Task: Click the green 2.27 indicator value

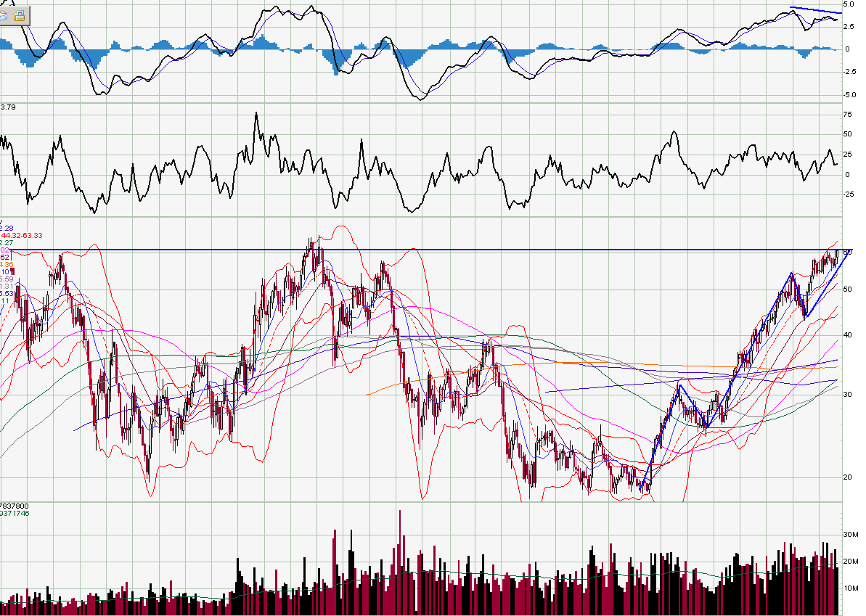Action: coord(7,243)
